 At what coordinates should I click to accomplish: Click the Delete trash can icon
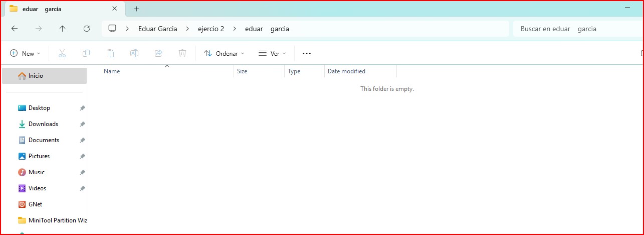tap(182, 53)
